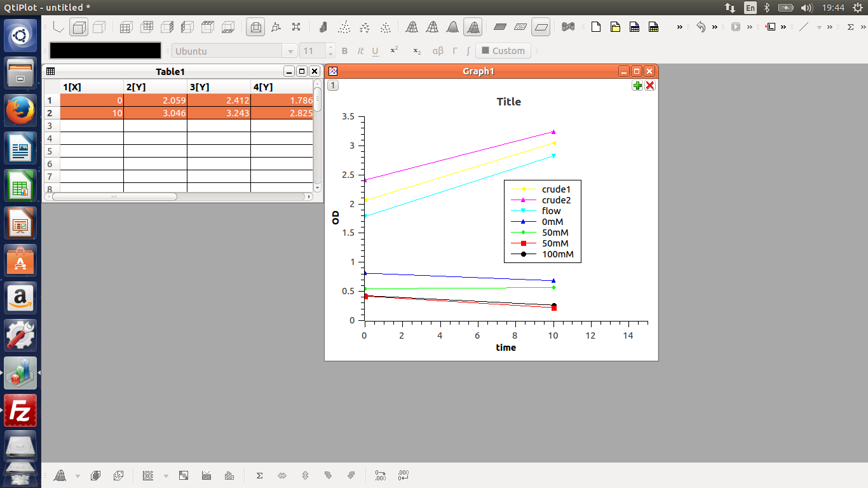
Task: Select the 3D crosses scatter style icon
Action: [385, 27]
